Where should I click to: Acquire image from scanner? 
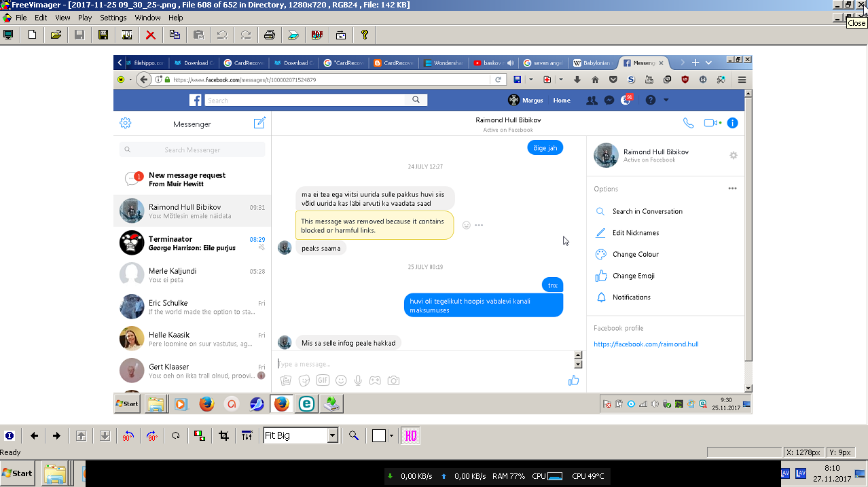(x=293, y=34)
